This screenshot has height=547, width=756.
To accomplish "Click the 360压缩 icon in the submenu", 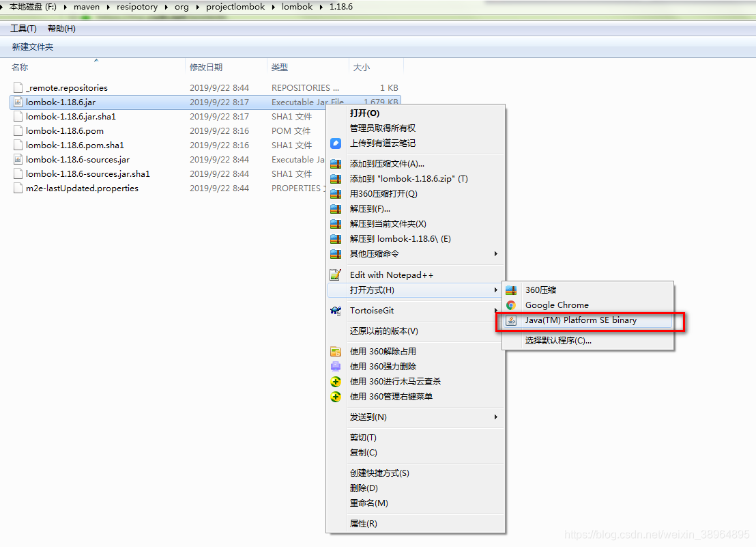I will 512,290.
